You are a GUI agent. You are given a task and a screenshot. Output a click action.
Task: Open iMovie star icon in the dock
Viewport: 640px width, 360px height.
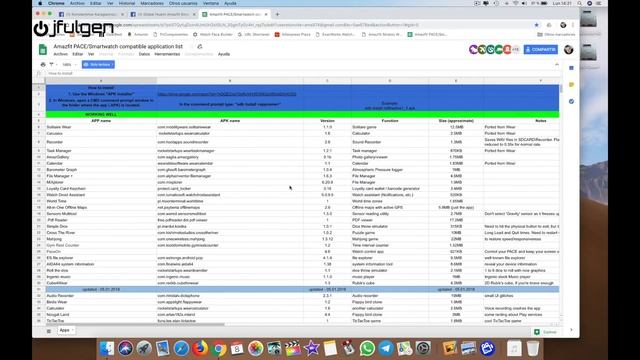(x=311, y=348)
